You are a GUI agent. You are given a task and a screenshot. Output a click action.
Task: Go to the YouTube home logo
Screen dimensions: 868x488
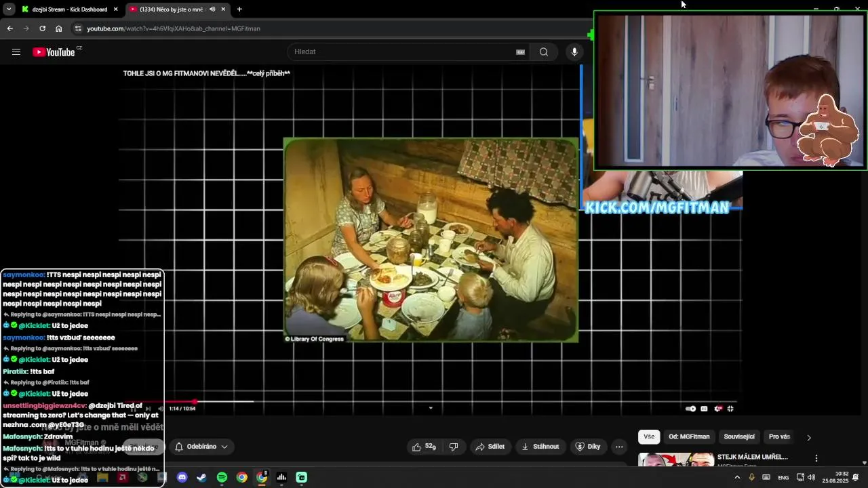(x=54, y=52)
